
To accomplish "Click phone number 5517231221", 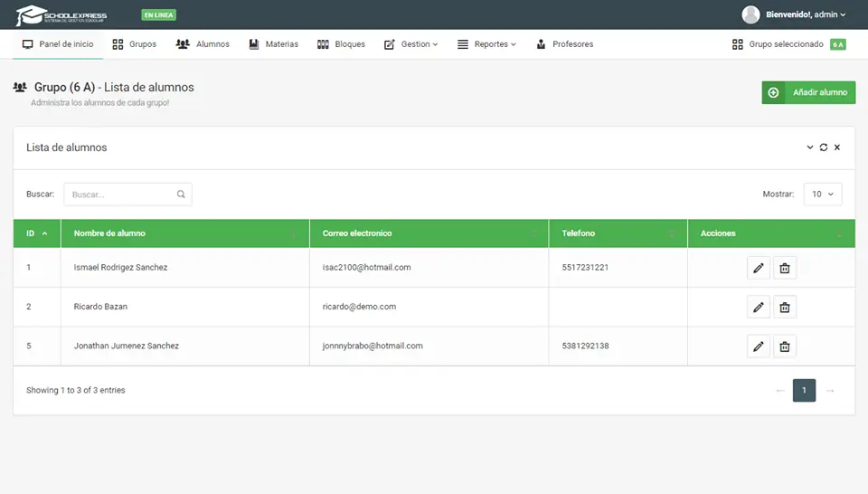I will click(585, 268).
